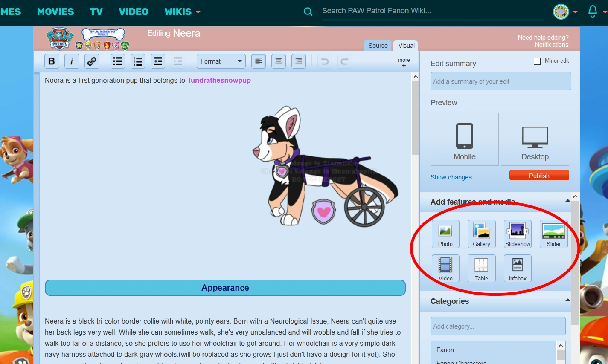Center align the text
This screenshot has height=364, width=608.
tap(279, 61)
